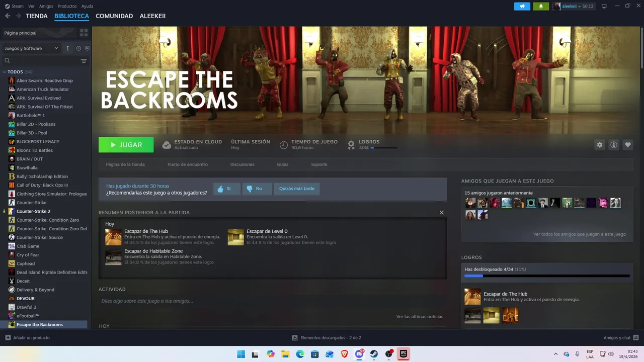Toggle the library grid view icon
This screenshot has height=362, width=644.
84,33
